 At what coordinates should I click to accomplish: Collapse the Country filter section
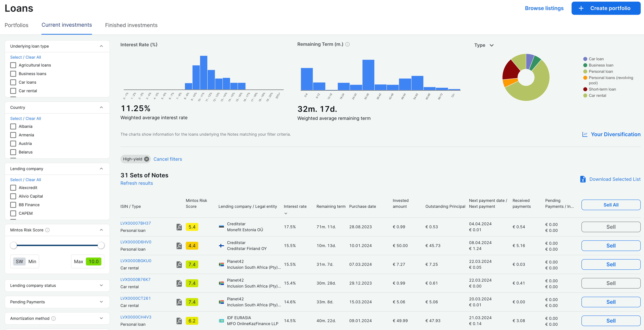101,108
